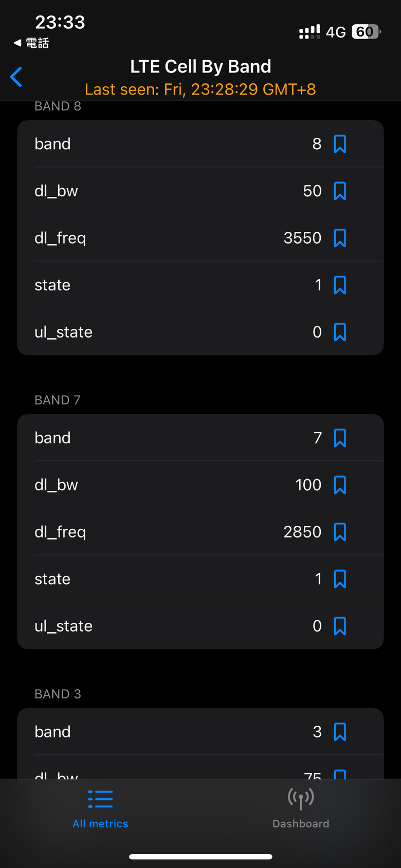Viewport: 401px width, 868px height.
Task: Tap the LTE Cell By Band title
Action: tap(200, 66)
